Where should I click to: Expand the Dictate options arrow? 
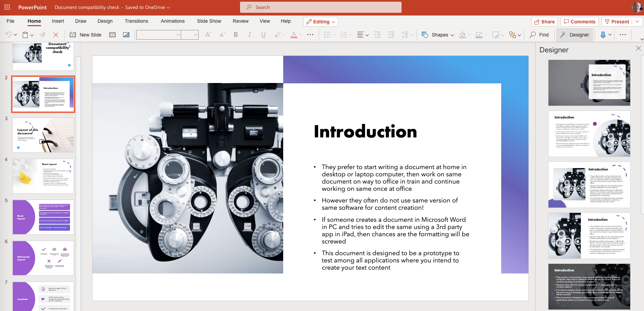pyautogui.click(x=610, y=34)
